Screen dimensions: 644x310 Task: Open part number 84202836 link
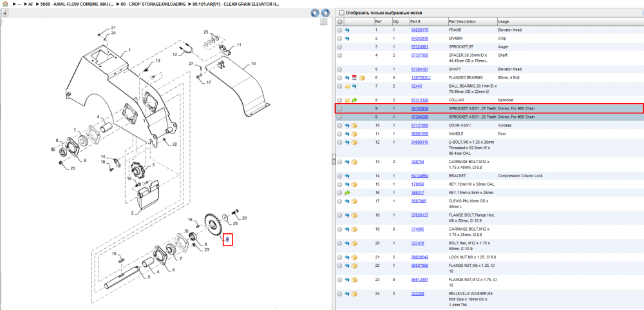[x=419, y=38]
